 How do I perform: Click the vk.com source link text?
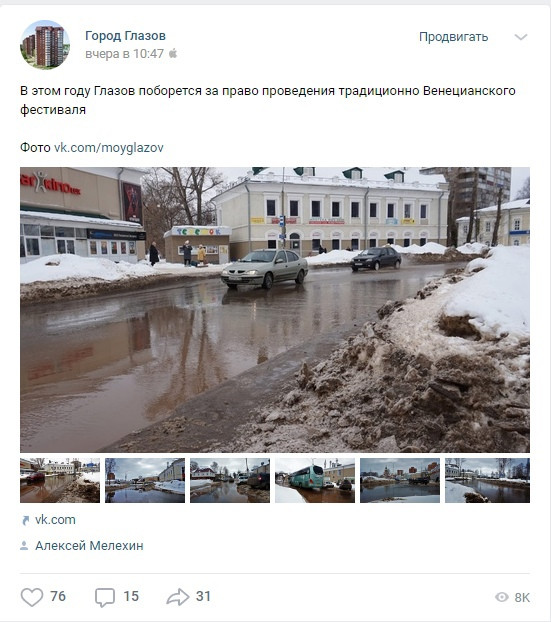click(55, 520)
